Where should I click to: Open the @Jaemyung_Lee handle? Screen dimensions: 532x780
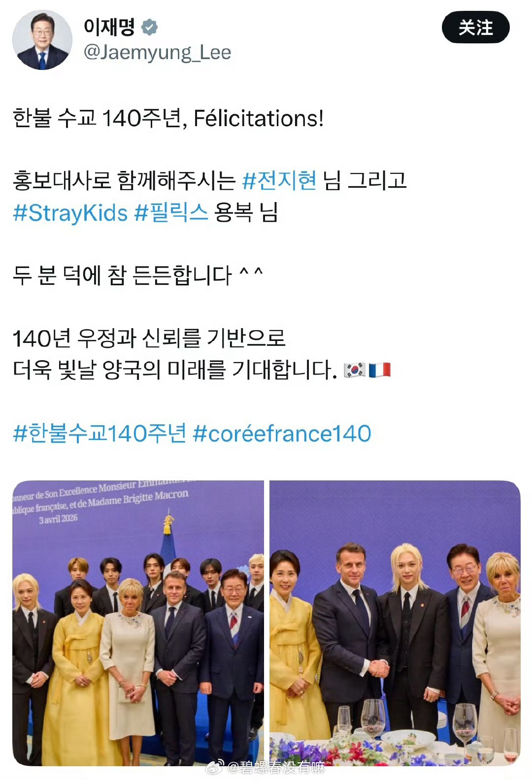157,52
